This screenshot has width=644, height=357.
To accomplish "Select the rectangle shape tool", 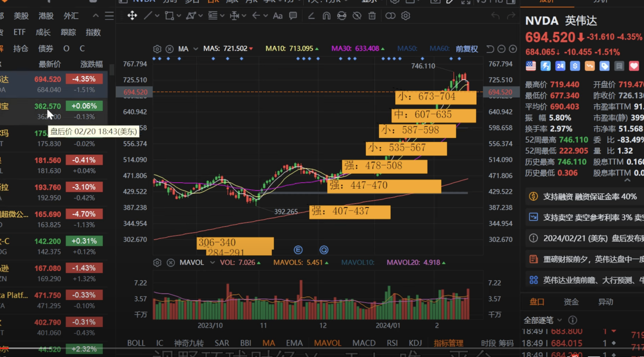I will (x=169, y=16).
